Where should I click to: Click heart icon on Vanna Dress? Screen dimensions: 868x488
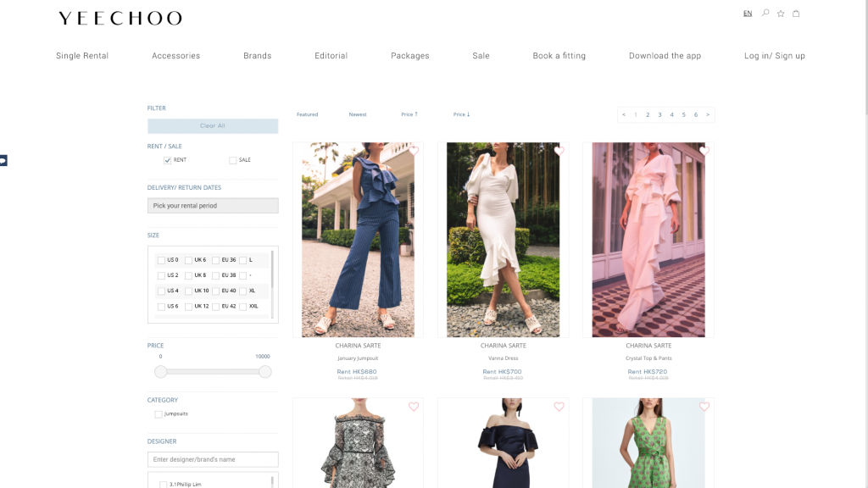click(559, 152)
